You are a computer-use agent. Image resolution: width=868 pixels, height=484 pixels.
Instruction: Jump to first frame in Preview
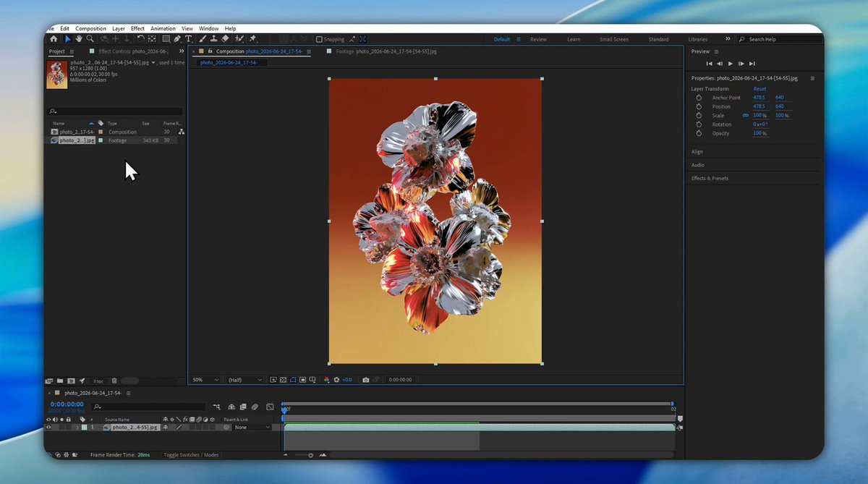[710, 64]
